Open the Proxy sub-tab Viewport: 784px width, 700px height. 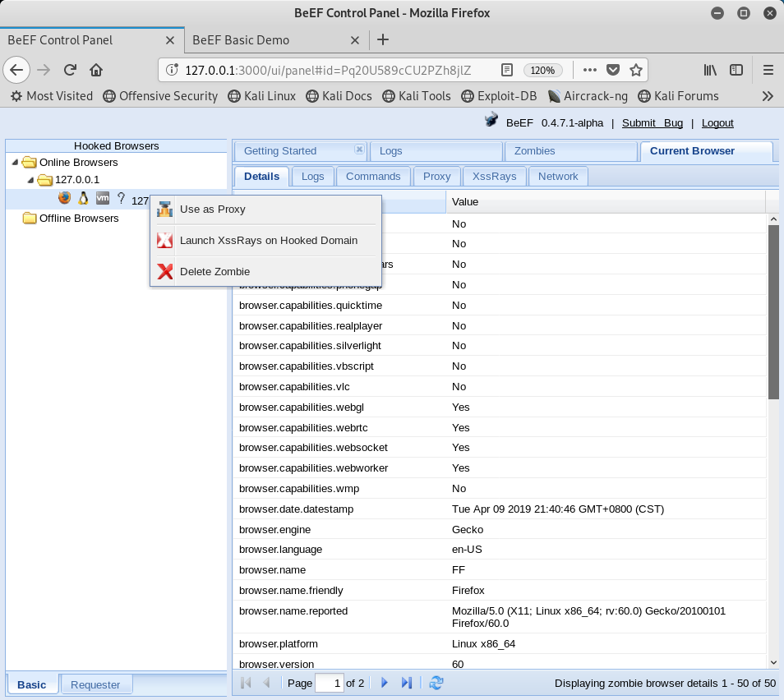[436, 177]
